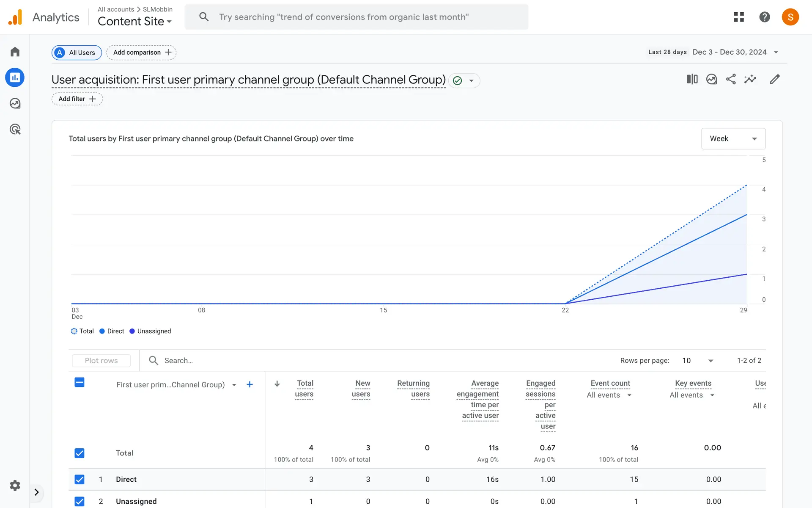The height and width of the screenshot is (508, 812).
Task: Open Advertising icon in left sidebar
Action: (15, 129)
